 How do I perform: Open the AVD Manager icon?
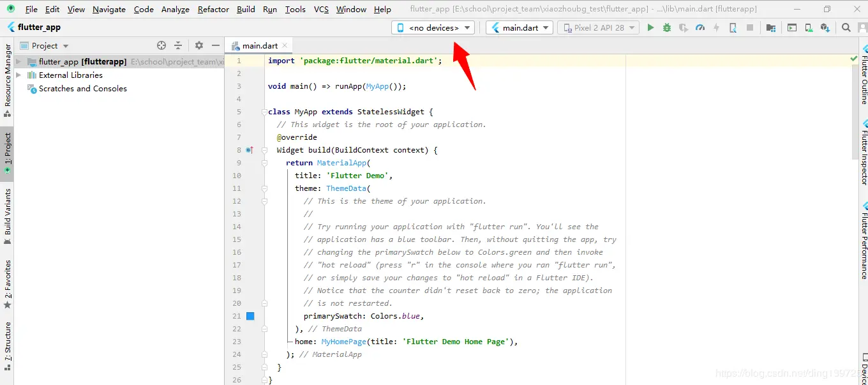809,27
